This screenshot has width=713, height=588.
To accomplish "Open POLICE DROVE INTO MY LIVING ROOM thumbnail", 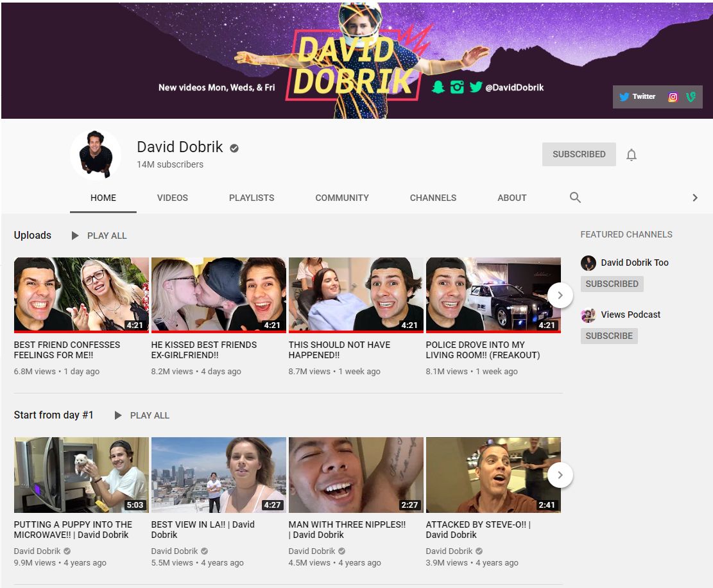I will click(x=494, y=295).
